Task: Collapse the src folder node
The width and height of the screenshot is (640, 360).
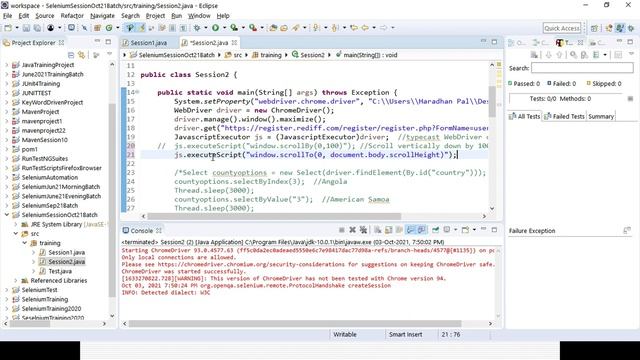Action: point(16,233)
